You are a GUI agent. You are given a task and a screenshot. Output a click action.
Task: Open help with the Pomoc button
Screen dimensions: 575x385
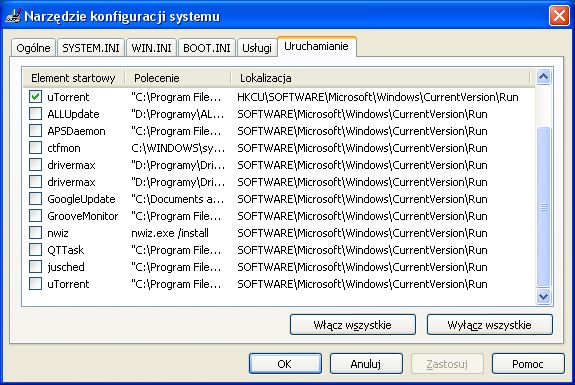(x=528, y=364)
